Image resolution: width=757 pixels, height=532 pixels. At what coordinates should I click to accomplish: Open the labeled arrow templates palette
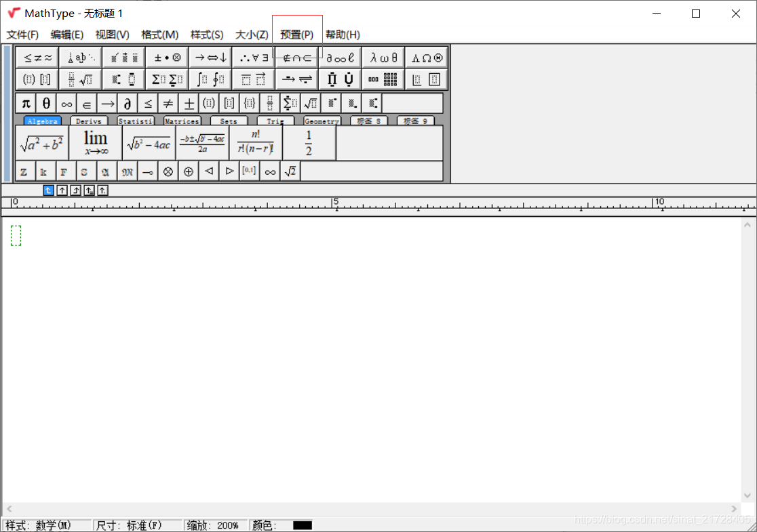coord(297,79)
